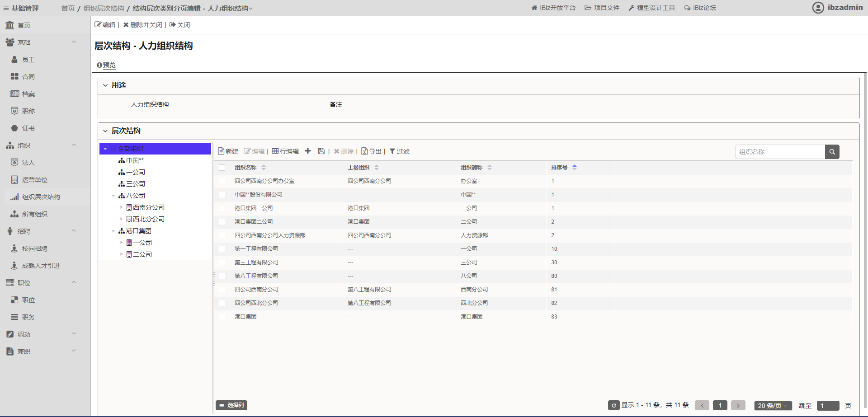Click the search magnifier button
Viewport: 868px width, 417px height.
832,152
